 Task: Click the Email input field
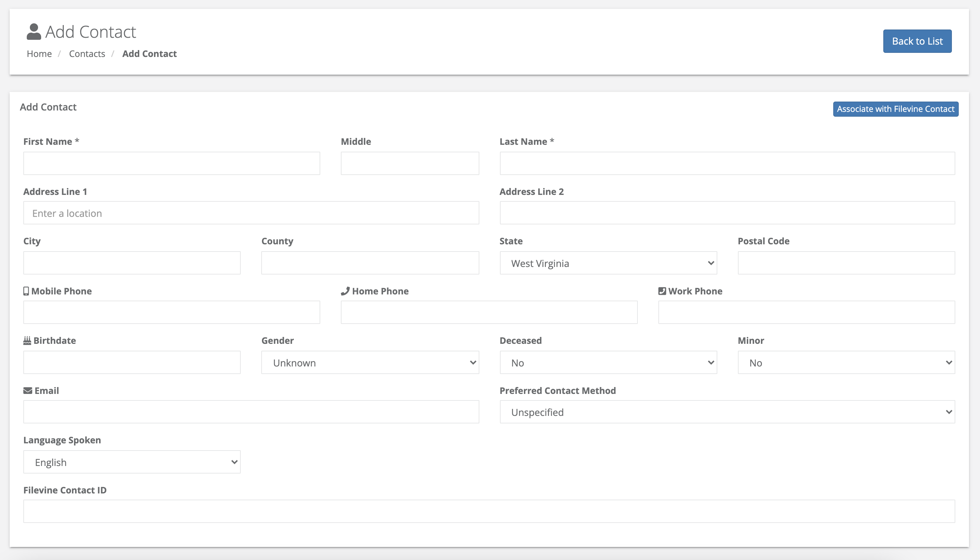coord(251,412)
